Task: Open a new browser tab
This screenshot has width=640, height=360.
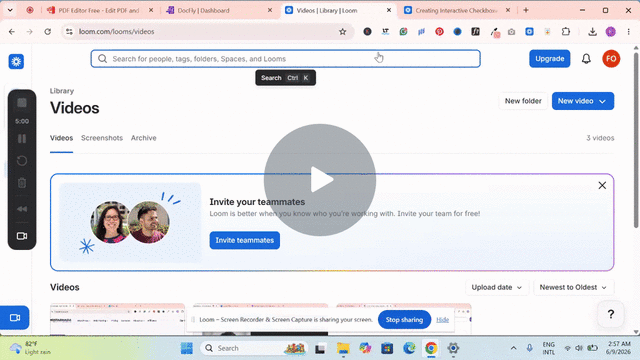Action: click(x=526, y=10)
